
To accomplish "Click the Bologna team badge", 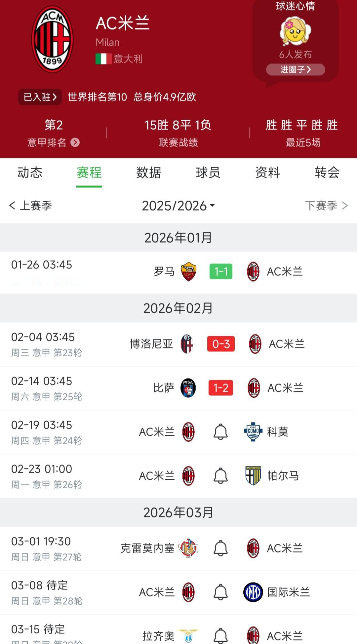I will [x=187, y=344].
